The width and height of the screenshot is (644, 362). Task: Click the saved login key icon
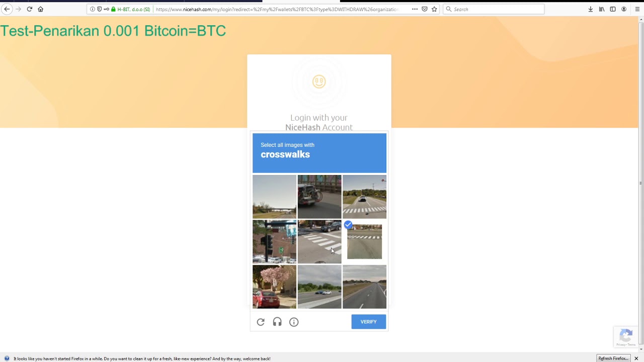pyautogui.click(x=106, y=9)
